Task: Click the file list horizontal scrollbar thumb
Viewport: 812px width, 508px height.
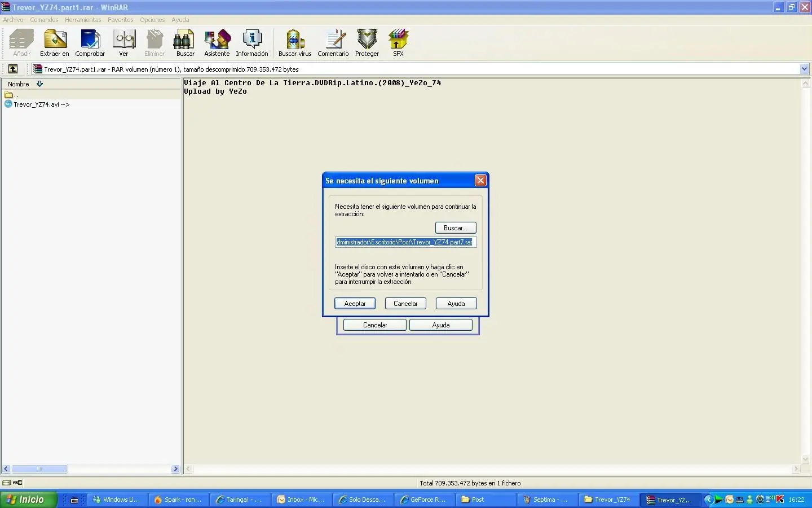Action: click(x=39, y=469)
